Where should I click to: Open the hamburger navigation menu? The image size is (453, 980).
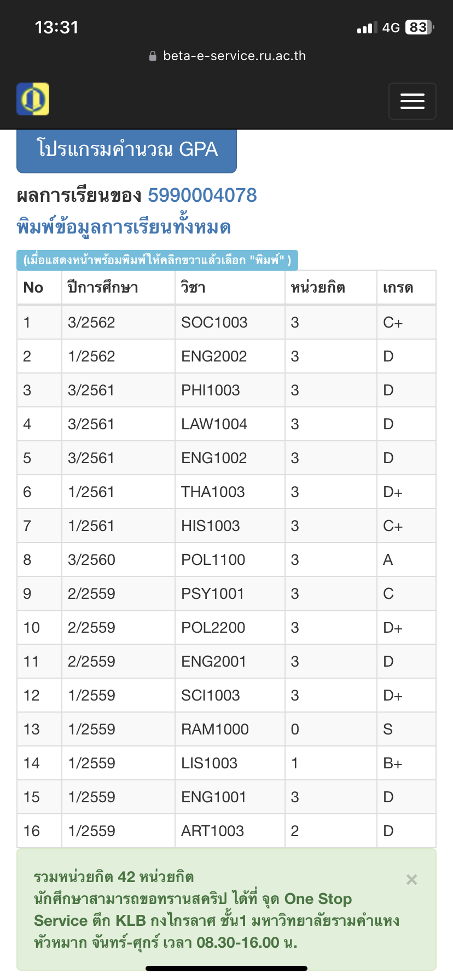tap(412, 101)
